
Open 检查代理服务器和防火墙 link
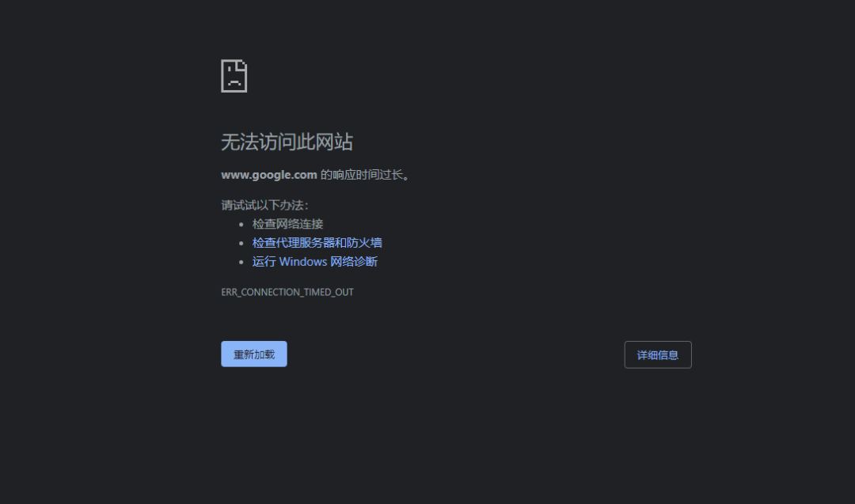(x=317, y=242)
